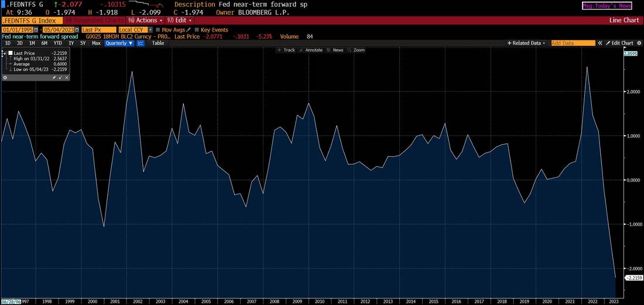The width and height of the screenshot is (644, 305).
Task: Activate the Annotate tool
Action: [311, 50]
